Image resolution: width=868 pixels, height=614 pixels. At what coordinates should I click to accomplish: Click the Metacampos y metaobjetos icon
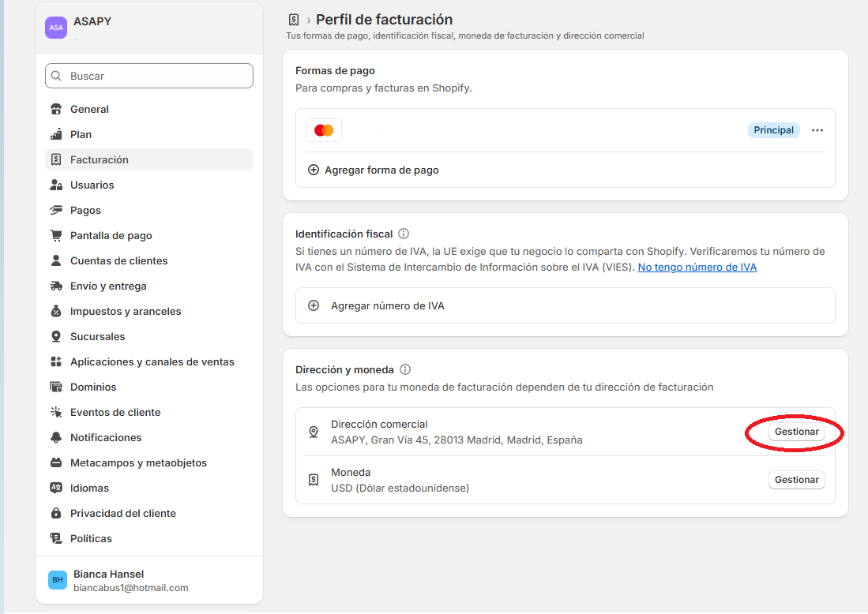pyautogui.click(x=56, y=463)
